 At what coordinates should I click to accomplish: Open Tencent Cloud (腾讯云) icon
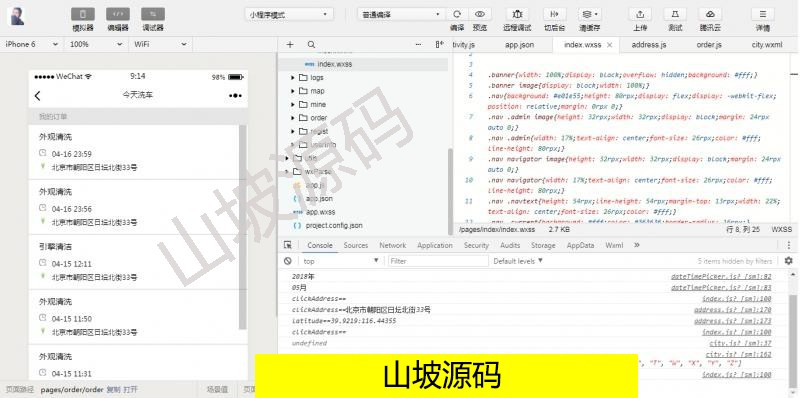tap(710, 14)
